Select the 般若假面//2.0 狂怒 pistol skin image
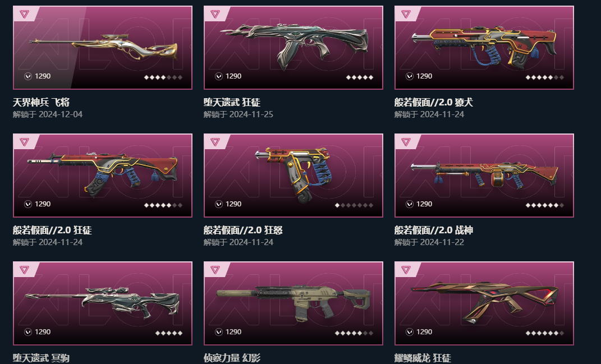The width and height of the screenshot is (601, 364). click(293, 174)
